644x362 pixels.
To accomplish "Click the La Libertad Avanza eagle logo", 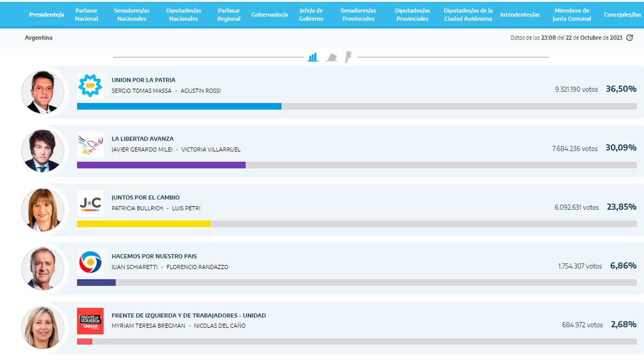I will click(90, 145).
